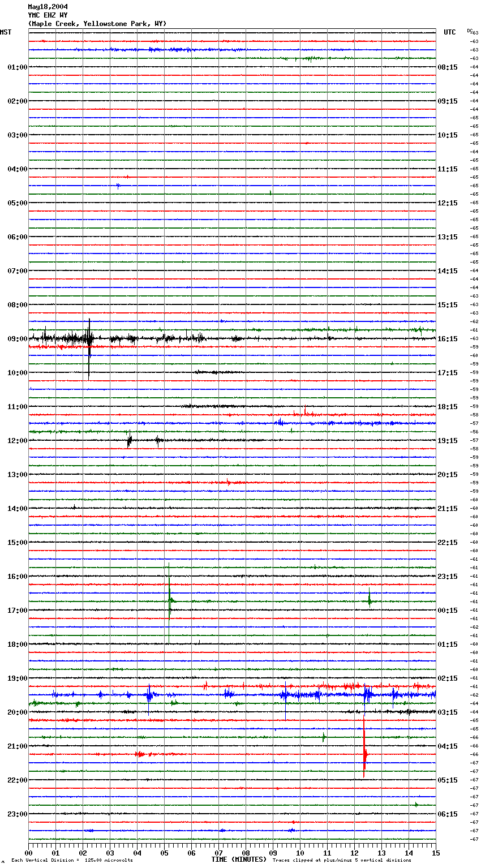The width and height of the screenshot is (481, 868).
Task: Click the black event burst on 12:00 trace
Action: click(x=129, y=439)
